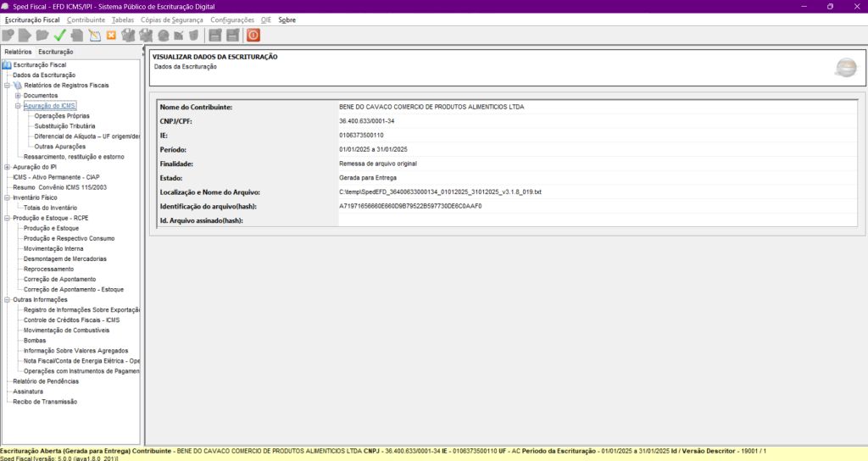Click the CNPJ value 36.400.633/0001-34 in table
Screen dimensions: 868x461
click(366, 121)
